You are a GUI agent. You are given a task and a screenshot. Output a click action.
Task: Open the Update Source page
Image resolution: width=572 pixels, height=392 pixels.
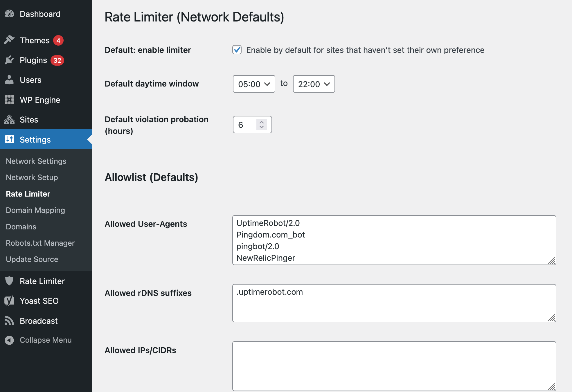pyautogui.click(x=32, y=259)
